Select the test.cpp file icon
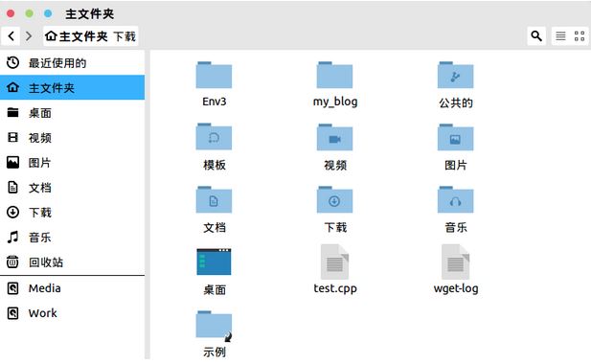The image size is (591, 364). [x=334, y=262]
